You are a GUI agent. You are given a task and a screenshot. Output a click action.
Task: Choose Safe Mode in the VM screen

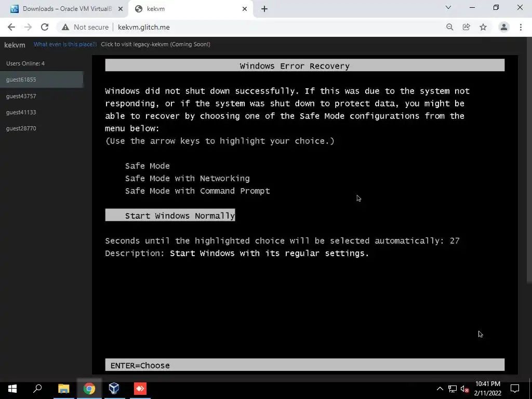click(147, 166)
